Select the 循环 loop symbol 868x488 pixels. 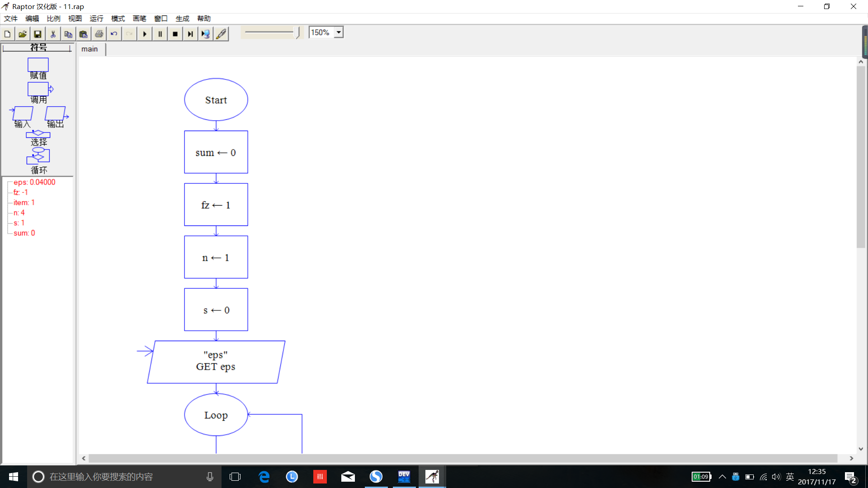click(x=38, y=155)
